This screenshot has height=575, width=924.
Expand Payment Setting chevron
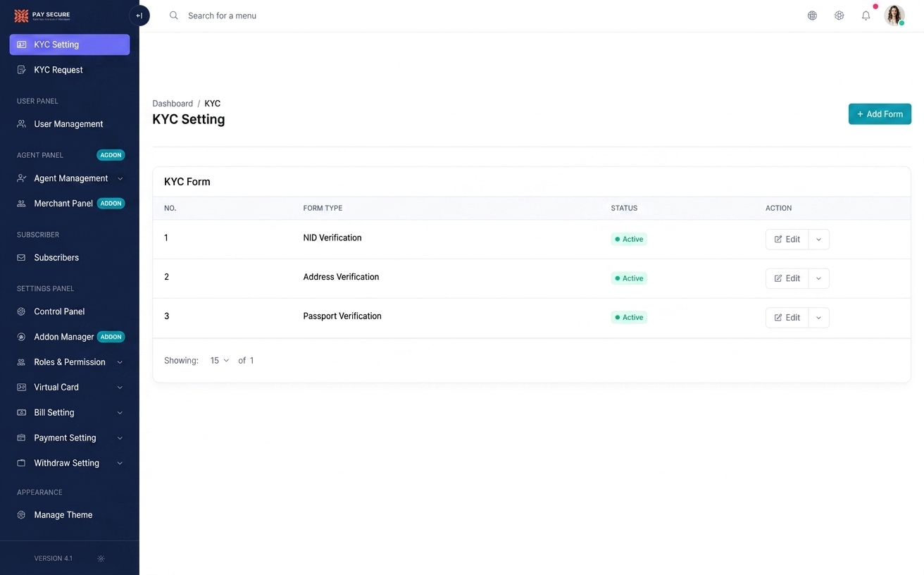120,438
